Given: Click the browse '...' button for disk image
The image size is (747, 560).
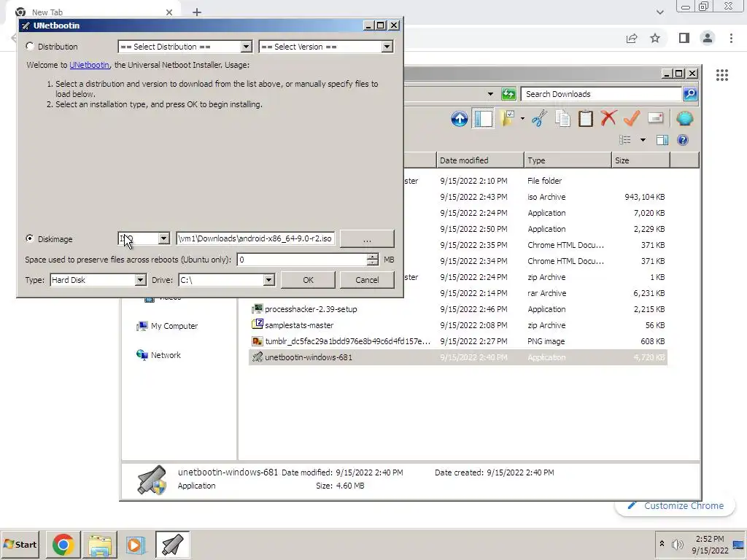Looking at the screenshot, I should pos(367,238).
